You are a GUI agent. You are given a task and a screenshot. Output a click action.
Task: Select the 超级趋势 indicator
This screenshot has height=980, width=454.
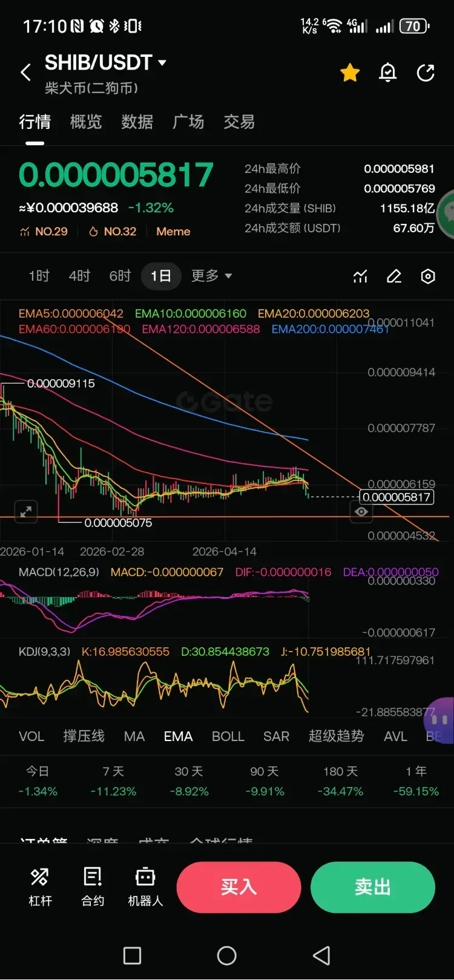(x=337, y=736)
